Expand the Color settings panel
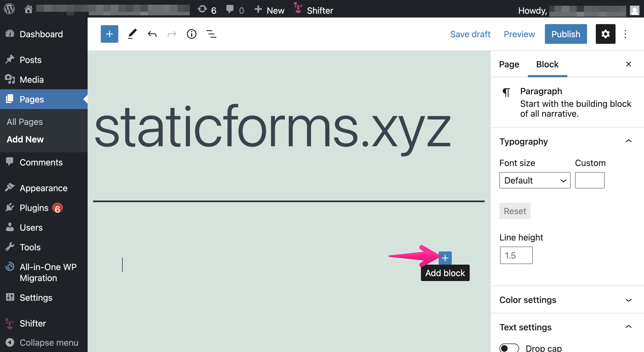644x352 pixels. 567,300
